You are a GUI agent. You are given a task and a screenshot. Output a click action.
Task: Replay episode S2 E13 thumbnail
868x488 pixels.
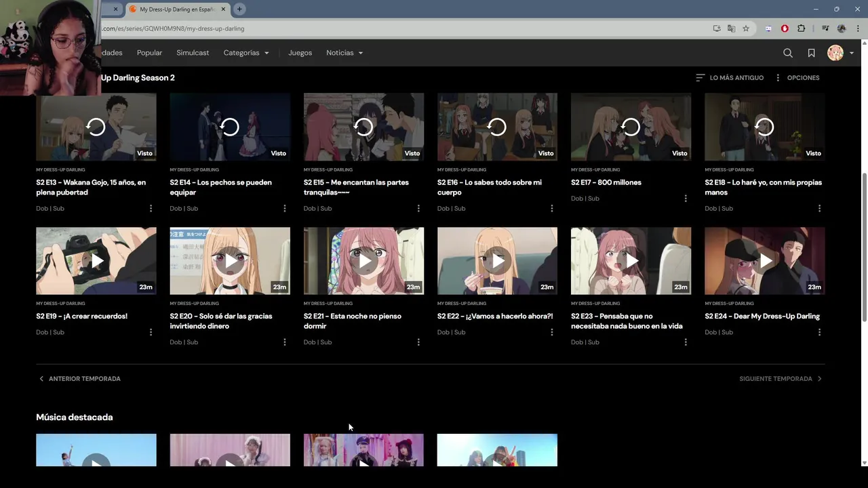click(96, 127)
